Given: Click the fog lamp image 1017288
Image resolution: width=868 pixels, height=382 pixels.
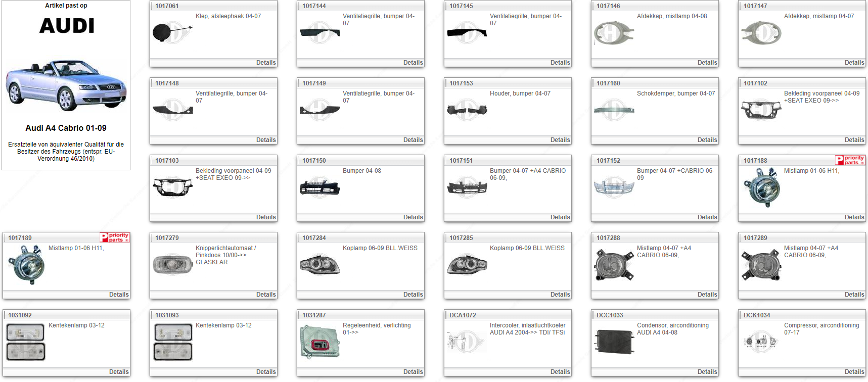Looking at the screenshot, I should pyautogui.click(x=614, y=265).
